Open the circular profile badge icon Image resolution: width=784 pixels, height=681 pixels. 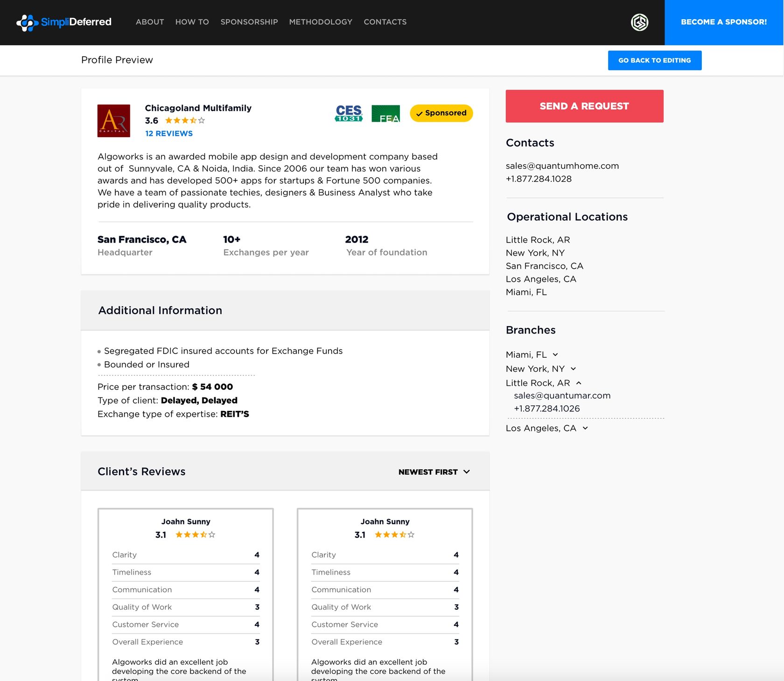[x=639, y=22]
